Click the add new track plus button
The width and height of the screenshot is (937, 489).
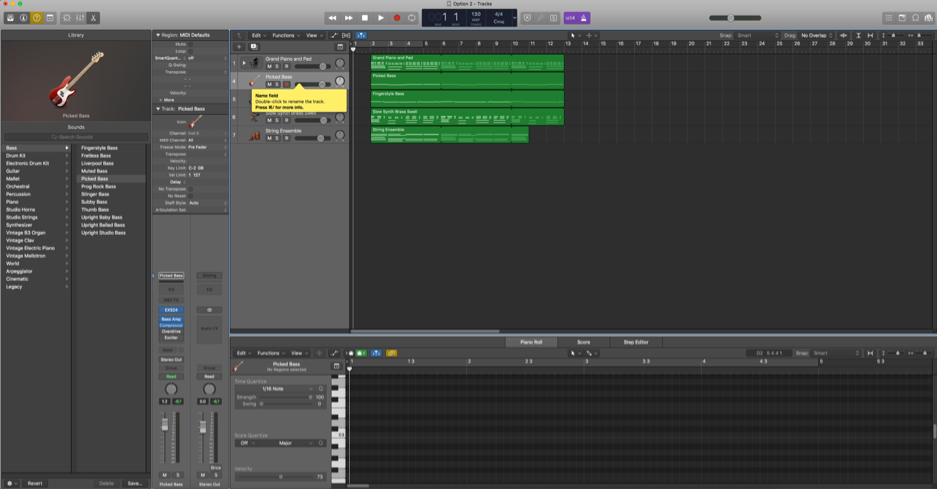(239, 47)
